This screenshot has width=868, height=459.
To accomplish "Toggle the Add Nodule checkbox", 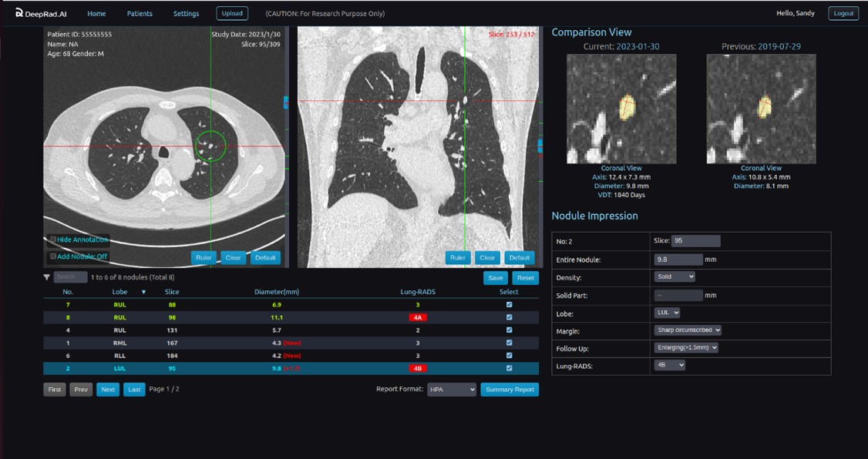I will click(x=53, y=256).
